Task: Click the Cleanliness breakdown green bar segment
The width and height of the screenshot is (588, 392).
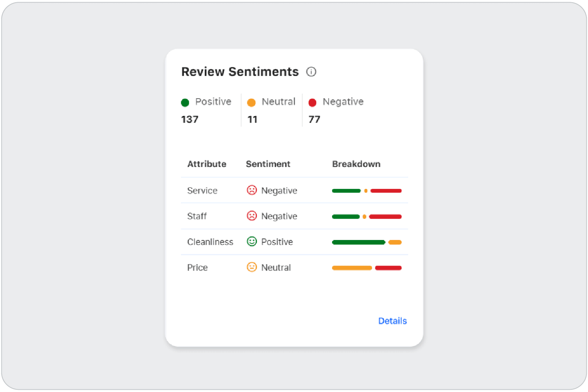Action: (x=358, y=242)
